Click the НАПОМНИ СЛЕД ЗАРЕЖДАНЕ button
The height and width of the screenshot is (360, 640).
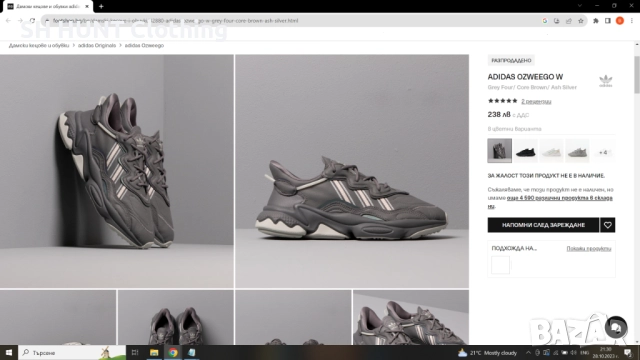pyautogui.click(x=543, y=225)
